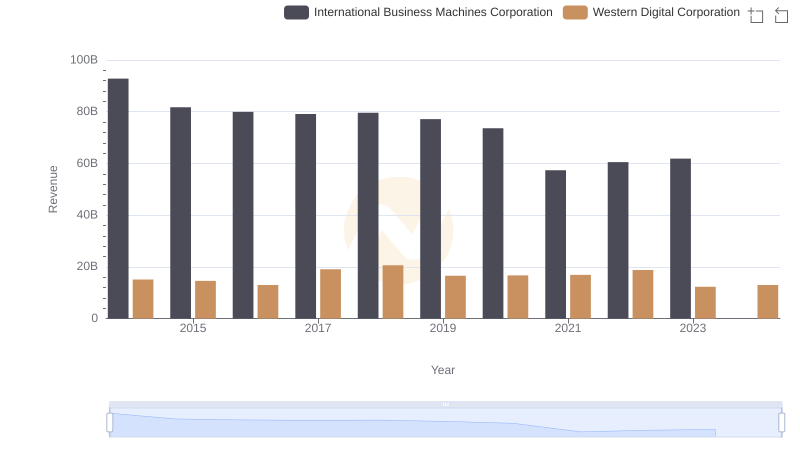800x461 pixels.
Task: Click the IBM bar above 2019
Action: 431,219
